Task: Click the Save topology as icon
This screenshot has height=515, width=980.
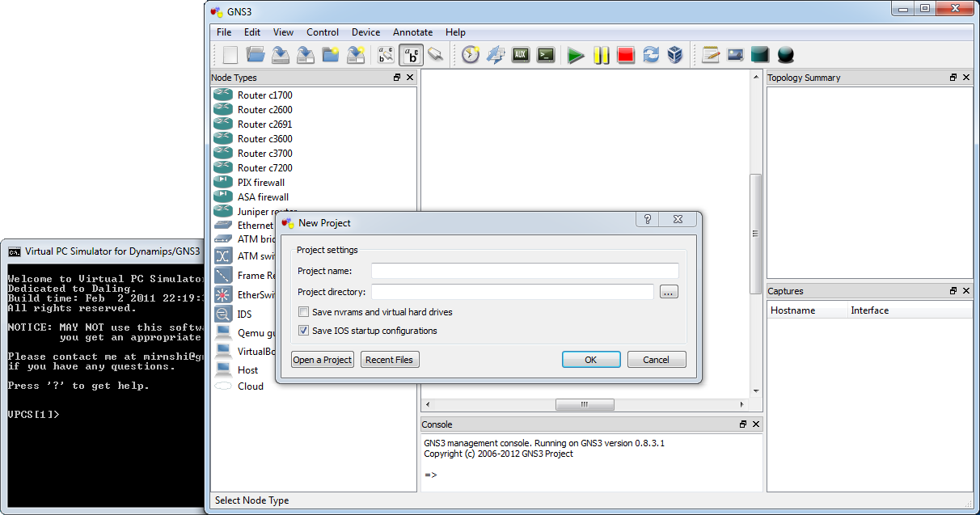Action: point(306,55)
